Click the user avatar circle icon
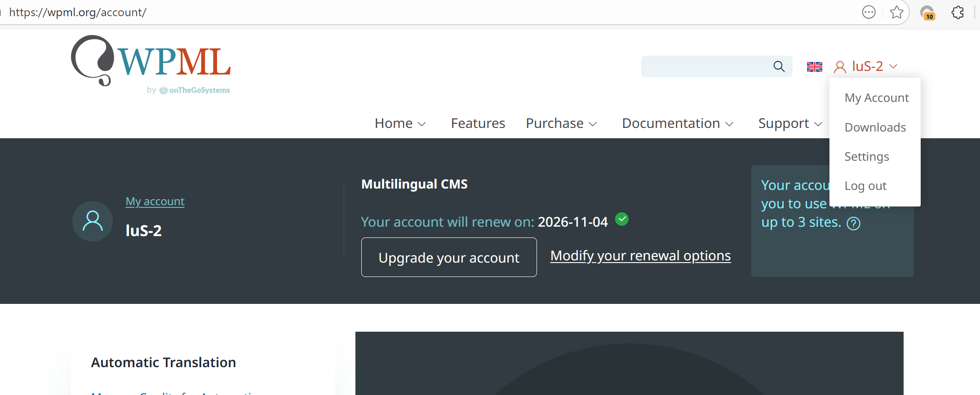 pyautogui.click(x=93, y=221)
